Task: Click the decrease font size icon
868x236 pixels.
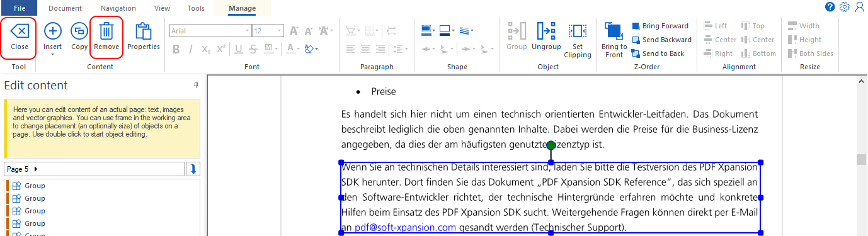Action: [x=308, y=30]
